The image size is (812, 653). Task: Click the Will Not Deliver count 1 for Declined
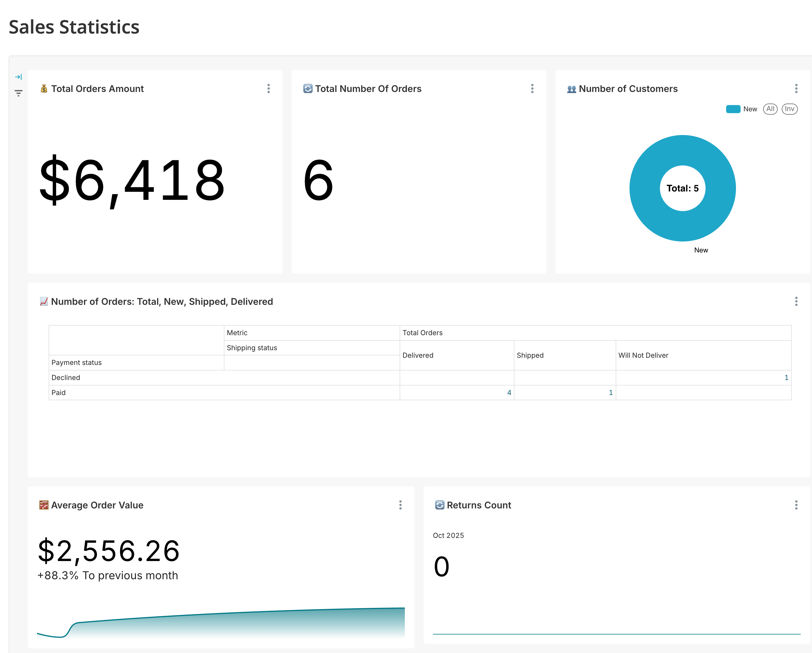coord(786,377)
